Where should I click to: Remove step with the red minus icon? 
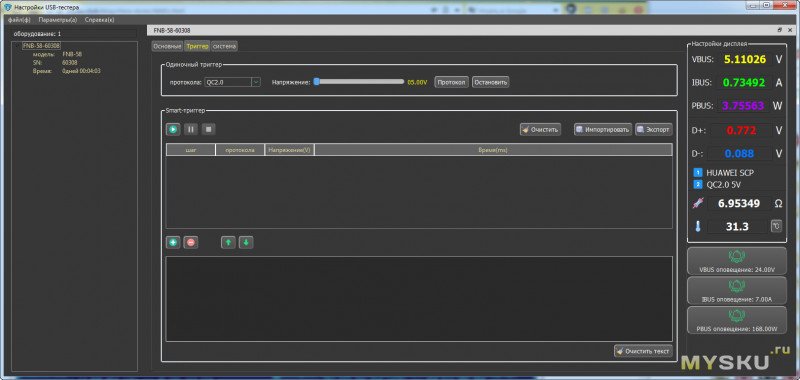coord(191,243)
